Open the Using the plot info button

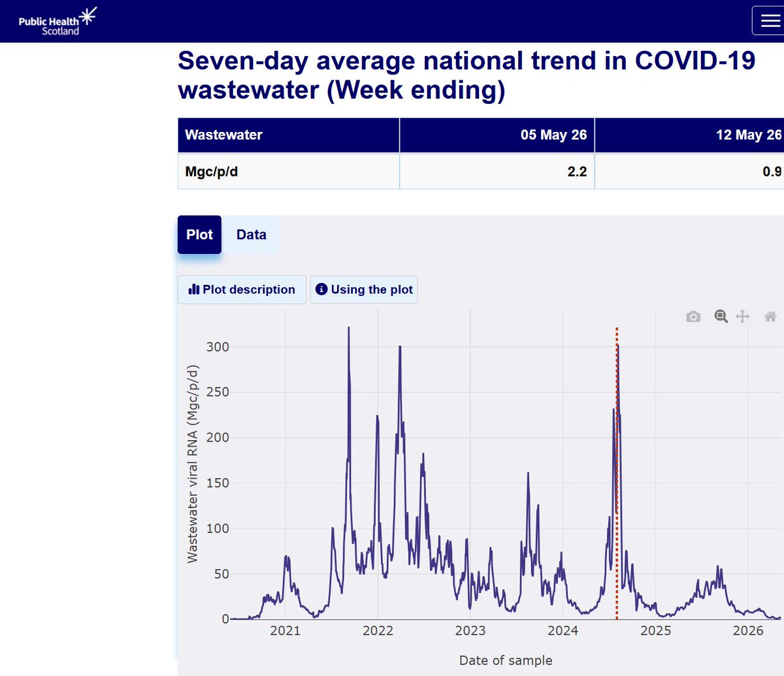coord(364,289)
